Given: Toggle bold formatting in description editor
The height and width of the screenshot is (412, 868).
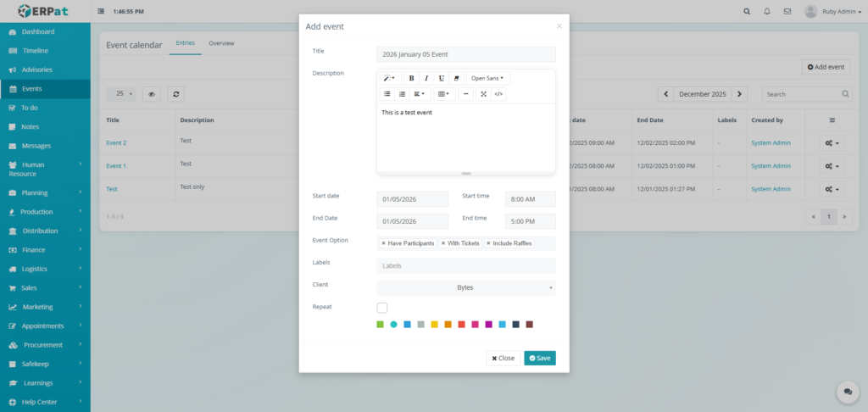Looking at the screenshot, I should pyautogui.click(x=412, y=78).
